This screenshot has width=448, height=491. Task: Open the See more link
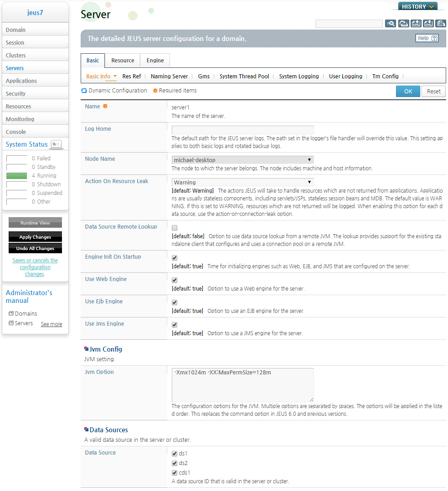click(x=51, y=324)
